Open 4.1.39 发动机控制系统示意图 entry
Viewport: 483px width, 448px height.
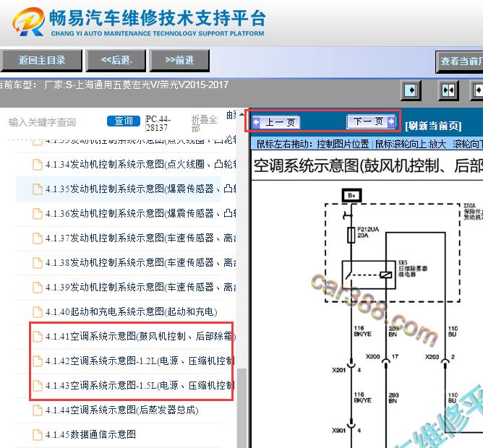(140, 288)
